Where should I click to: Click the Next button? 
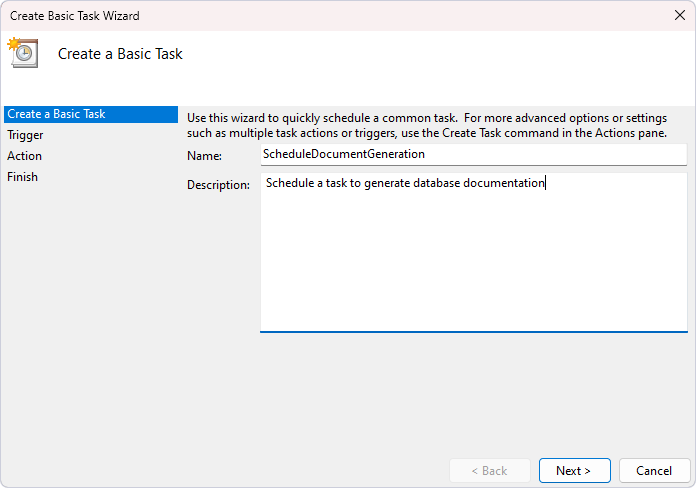[x=574, y=471]
